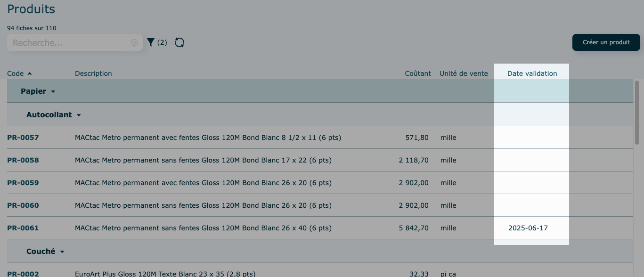Open the filter funnel icon
This screenshot has height=277, width=644.
(151, 42)
